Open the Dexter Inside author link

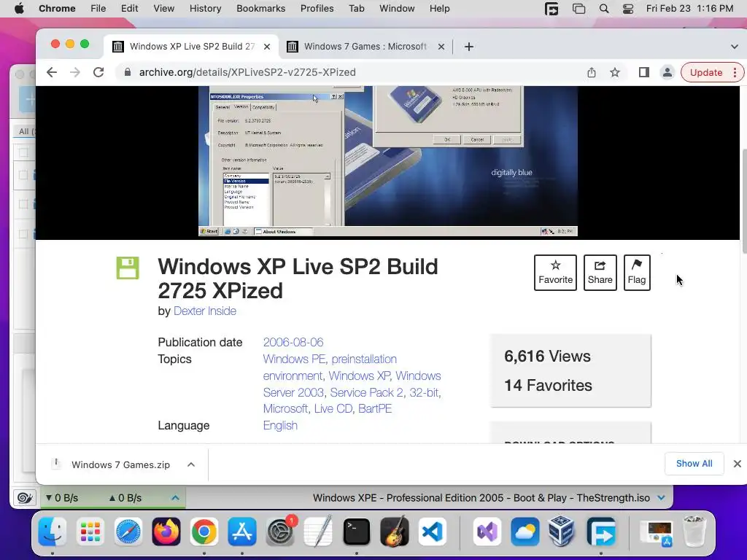[205, 311]
